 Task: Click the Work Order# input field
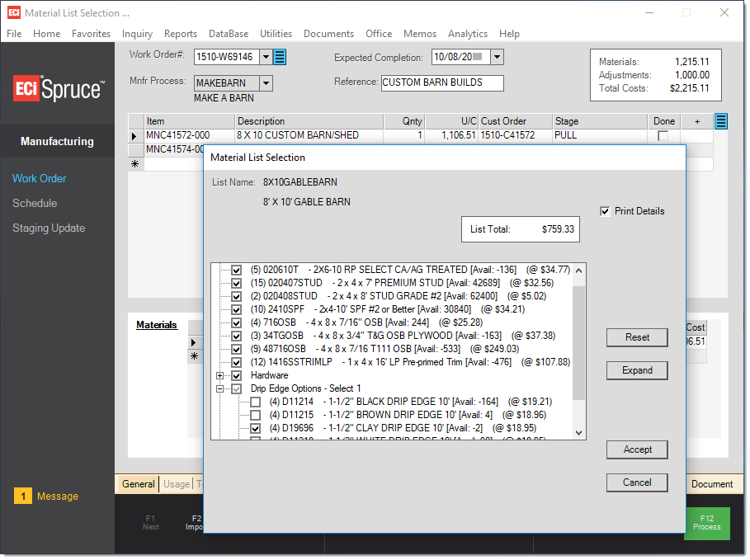click(226, 57)
